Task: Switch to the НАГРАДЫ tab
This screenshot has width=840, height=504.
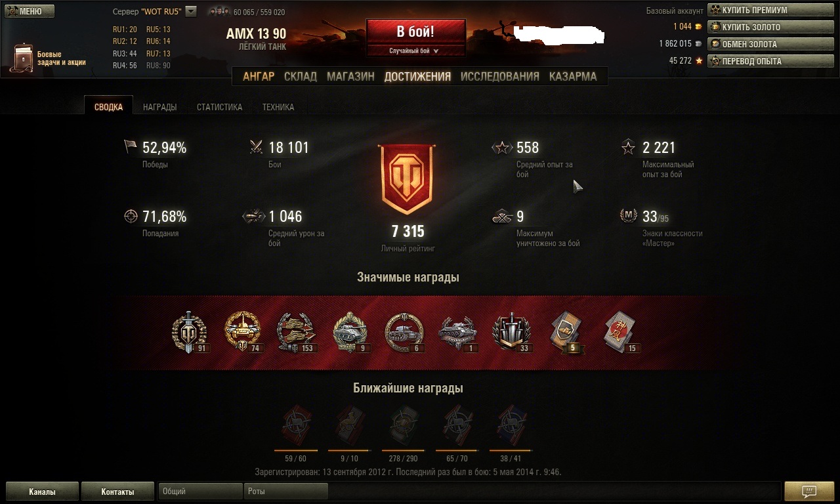Action: click(x=159, y=107)
